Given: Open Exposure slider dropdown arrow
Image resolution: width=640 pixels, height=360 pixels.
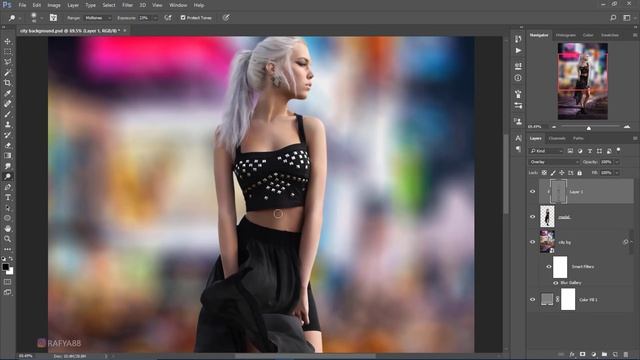Looking at the screenshot, I should coord(155,18).
